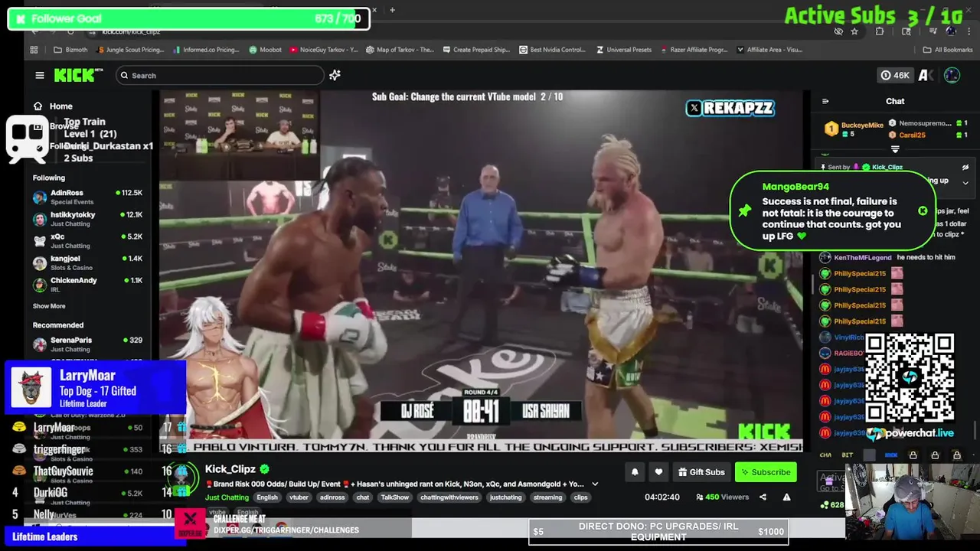Screen dimensions: 980x551
Task: Click the green Subscribe button
Action: (765, 472)
